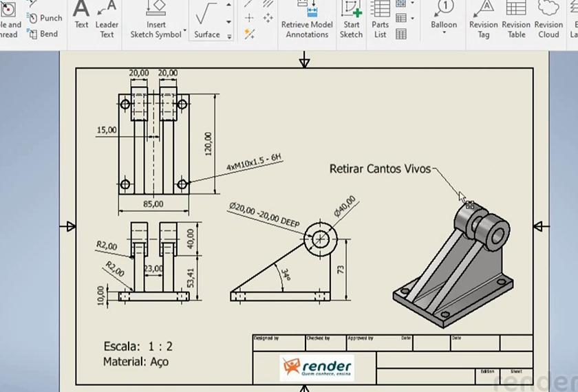Select the 'Retirar Cantos Vivos' leader note
Screen dimensions: 578x392
coord(380,168)
